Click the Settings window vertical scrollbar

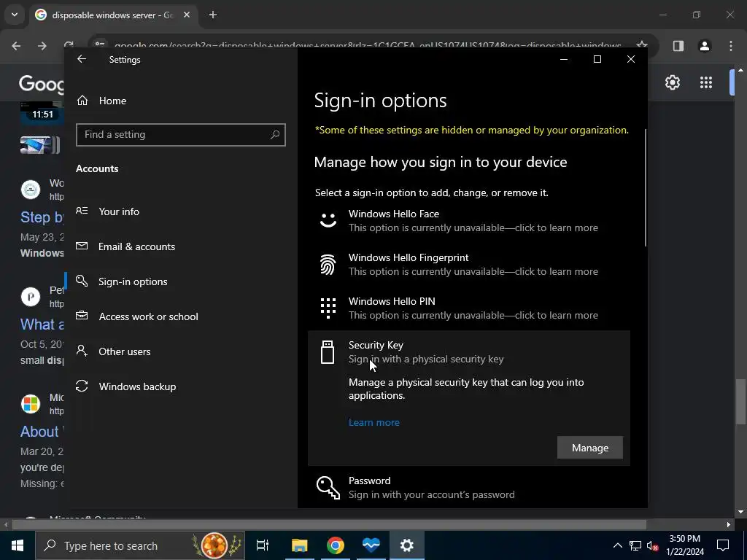646,187
